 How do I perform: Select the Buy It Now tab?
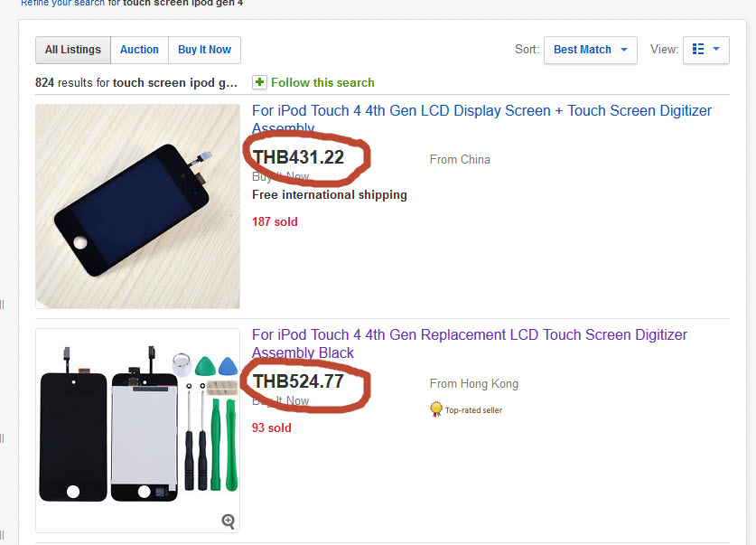click(204, 50)
